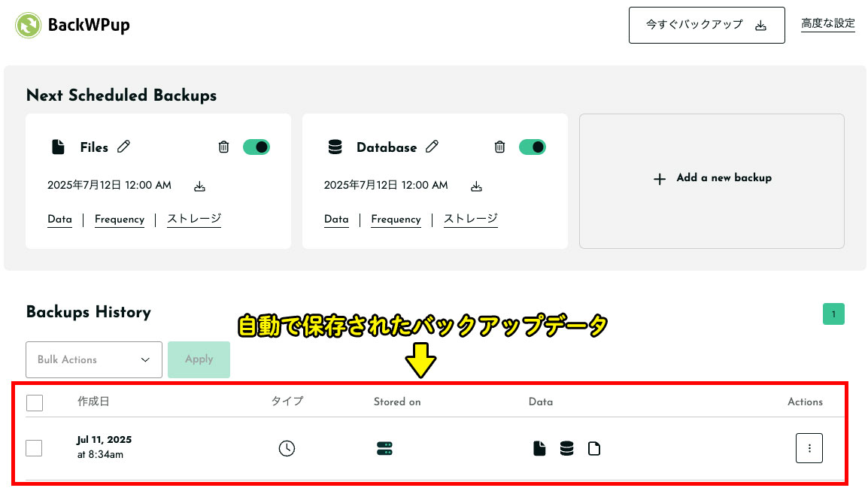
Task: Open the 高度な設定 link
Action: tap(827, 24)
